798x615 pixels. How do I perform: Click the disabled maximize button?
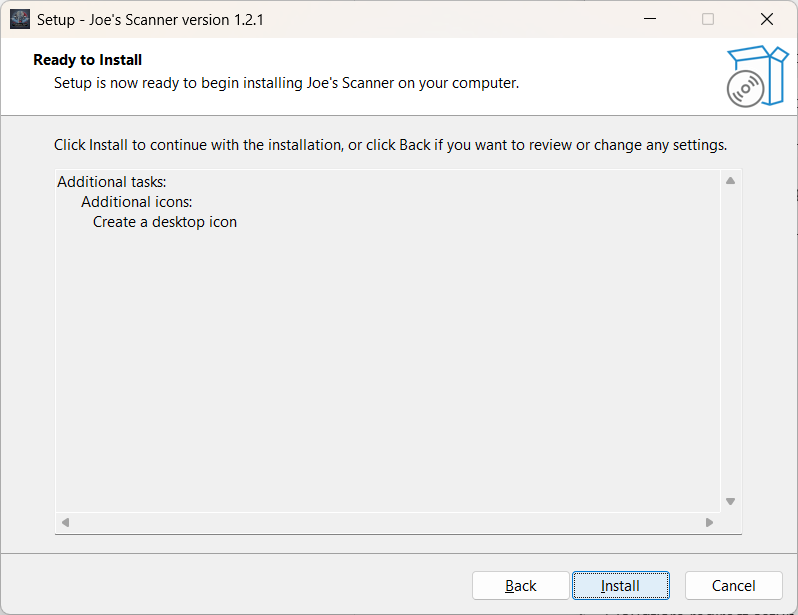pos(708,19)
